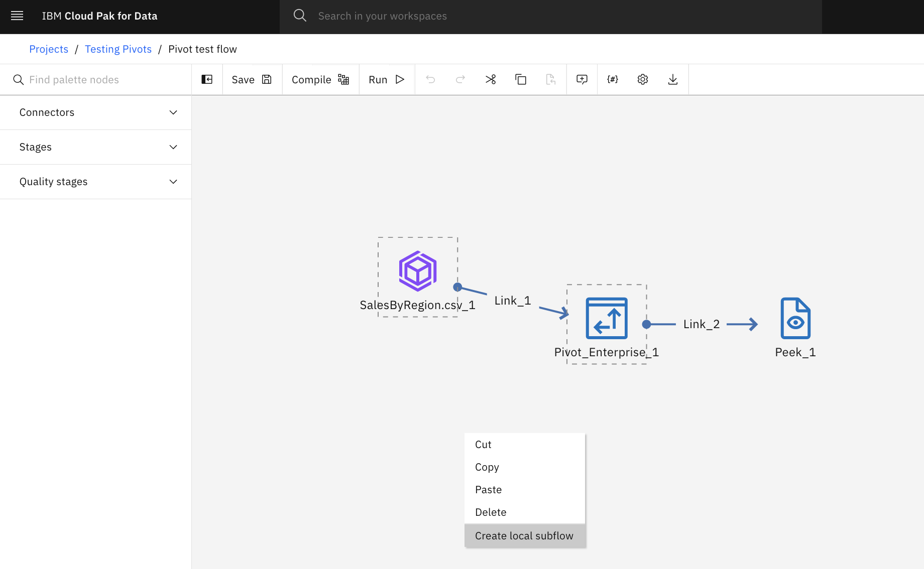Click the cut scissors toolbar icon

tap(491, 79)
